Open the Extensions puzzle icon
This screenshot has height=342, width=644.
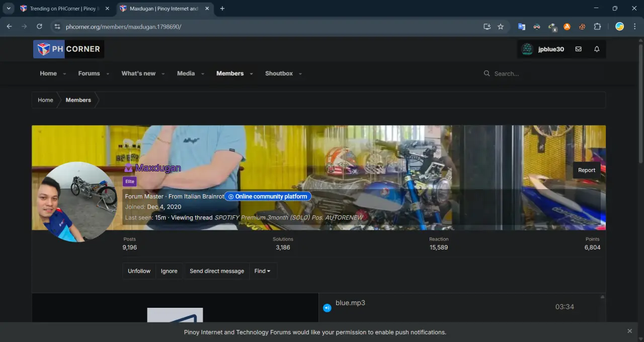tap(598, 27)
